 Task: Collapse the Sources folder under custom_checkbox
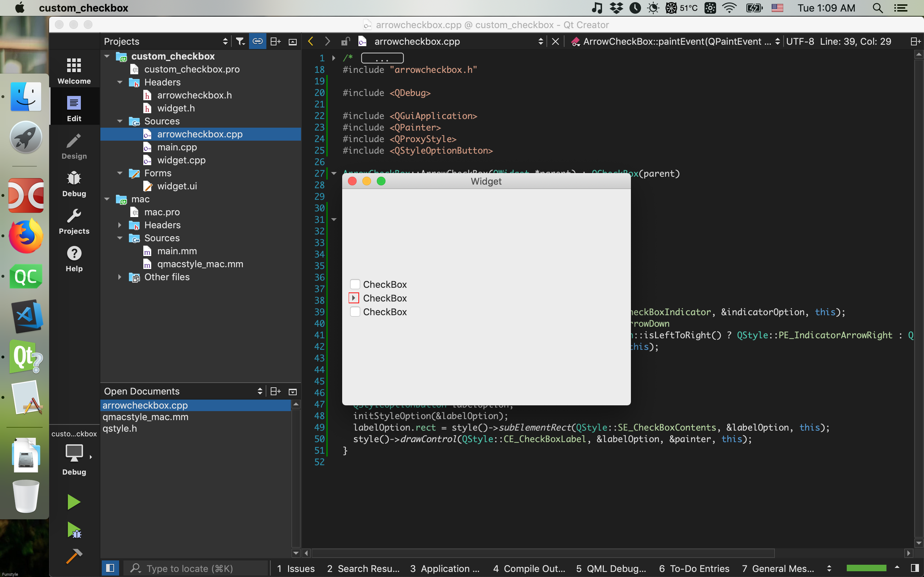[120, 121]
